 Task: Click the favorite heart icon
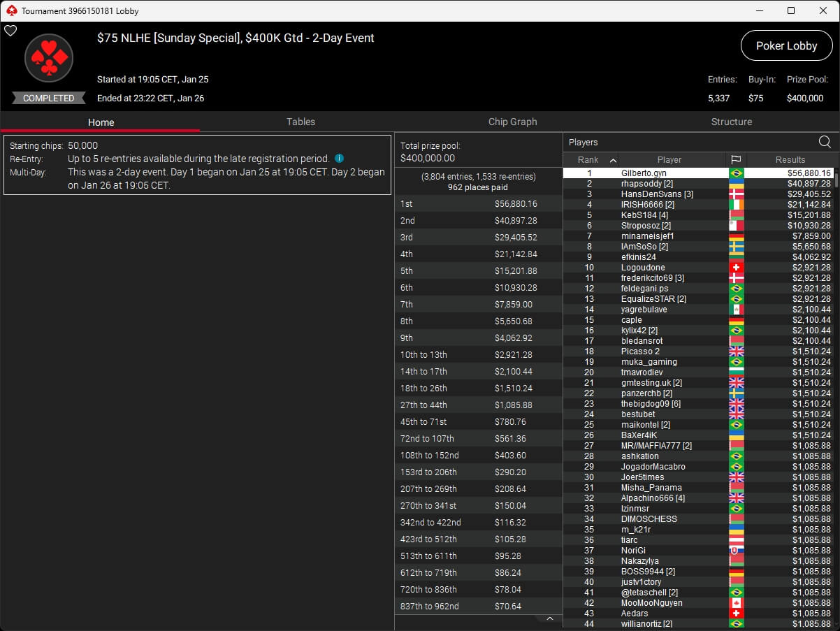coord(10,31)
